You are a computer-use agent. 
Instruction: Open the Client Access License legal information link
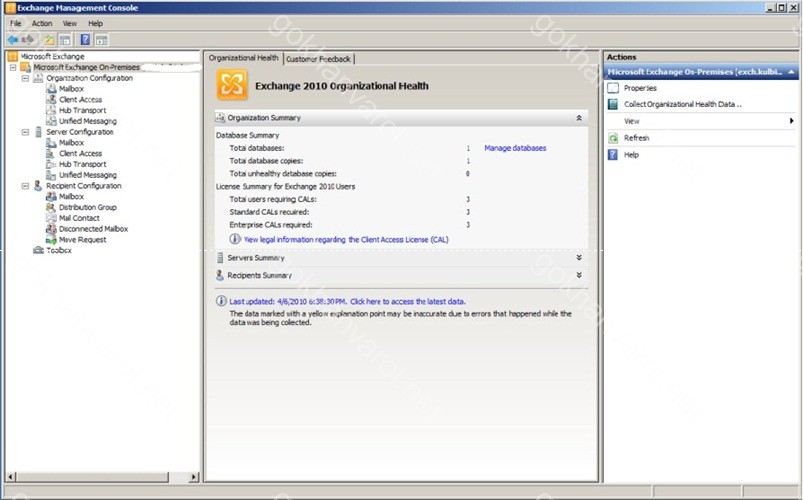point(346,239)
